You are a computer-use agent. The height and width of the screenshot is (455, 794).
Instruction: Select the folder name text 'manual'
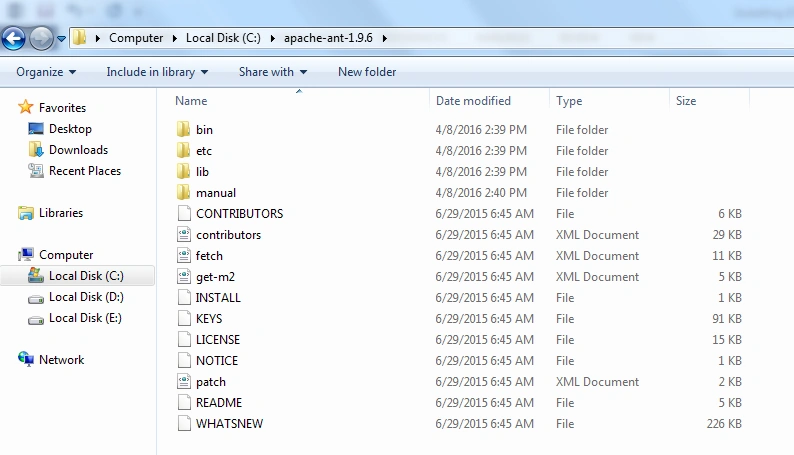[216, 193]
